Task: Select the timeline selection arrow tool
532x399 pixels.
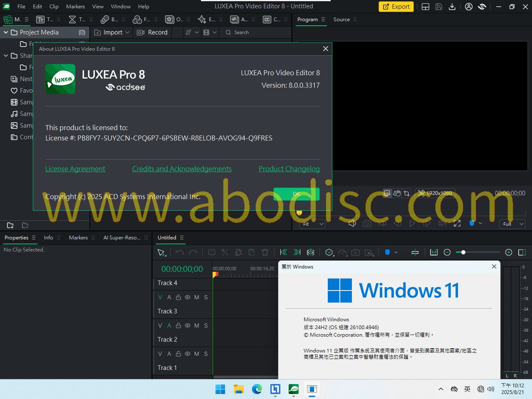Action: (x=161, y=252)
